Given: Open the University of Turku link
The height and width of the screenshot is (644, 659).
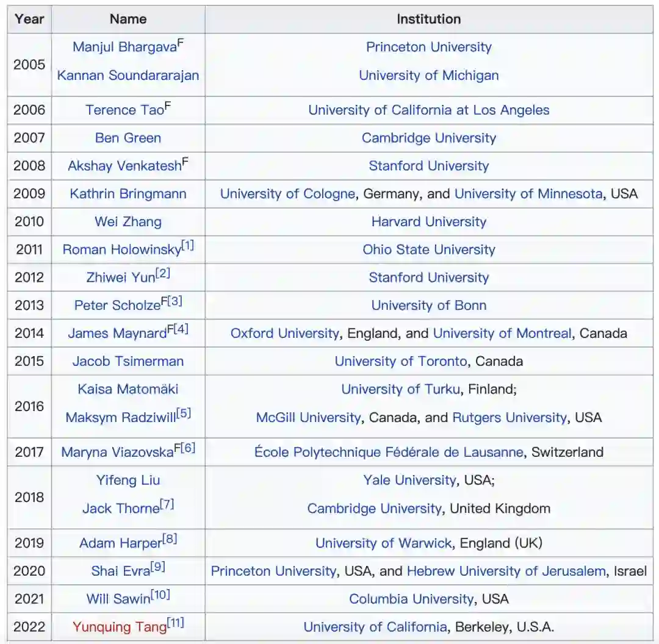Looking at the screenshot, I should pos(400,389).
